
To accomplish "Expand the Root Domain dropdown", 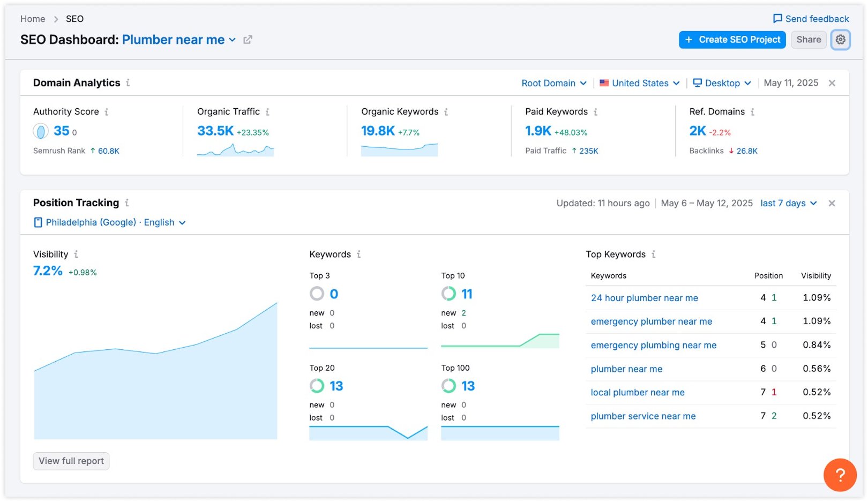I will point(554,83).
